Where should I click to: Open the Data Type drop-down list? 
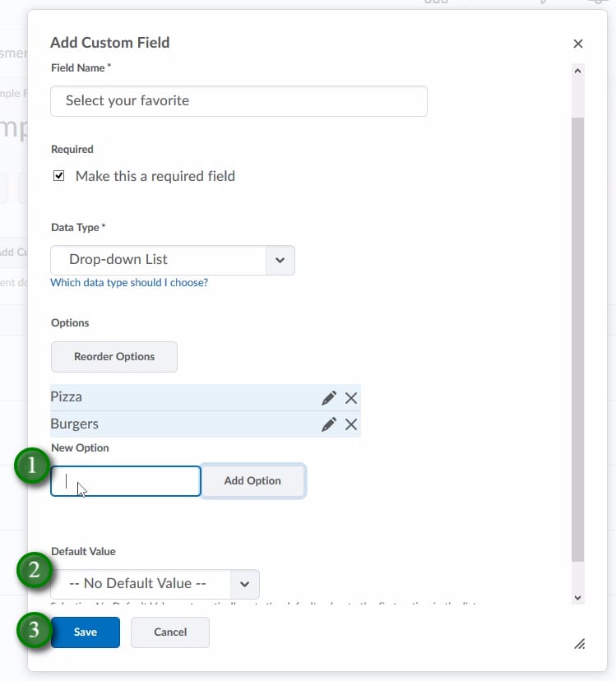158,260
